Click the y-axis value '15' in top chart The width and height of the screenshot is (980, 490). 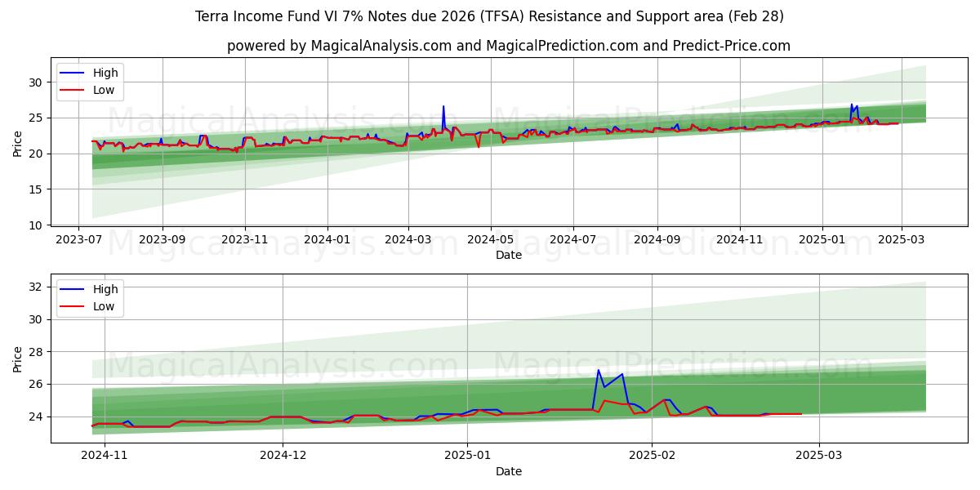(38, 189)
